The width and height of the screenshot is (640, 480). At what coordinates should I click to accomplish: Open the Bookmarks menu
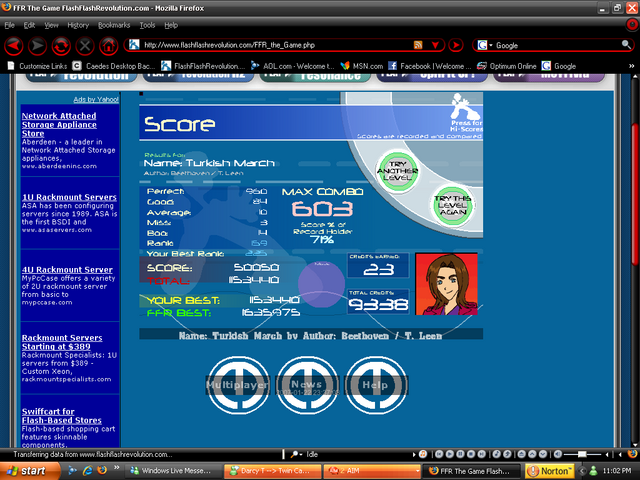[x=114, y=24]
